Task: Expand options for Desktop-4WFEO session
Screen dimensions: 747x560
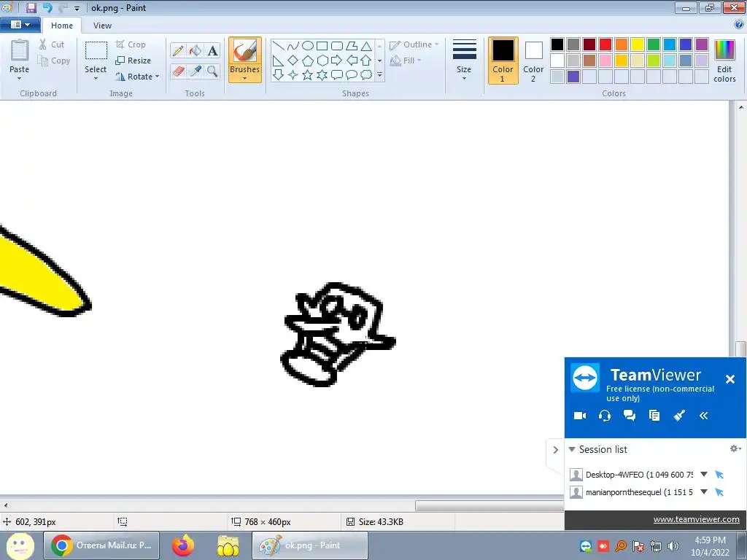Action: click(704, 474)
